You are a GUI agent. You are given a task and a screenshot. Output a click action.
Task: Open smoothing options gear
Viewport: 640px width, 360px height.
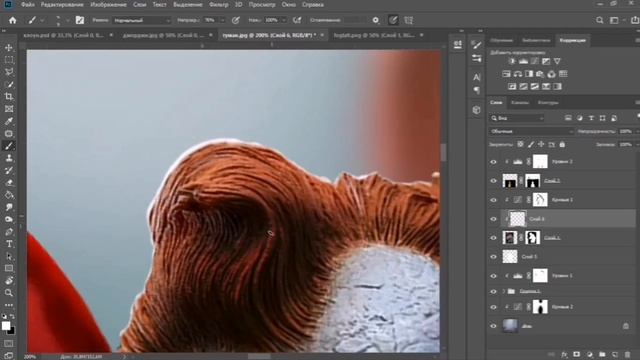point(376,20)
